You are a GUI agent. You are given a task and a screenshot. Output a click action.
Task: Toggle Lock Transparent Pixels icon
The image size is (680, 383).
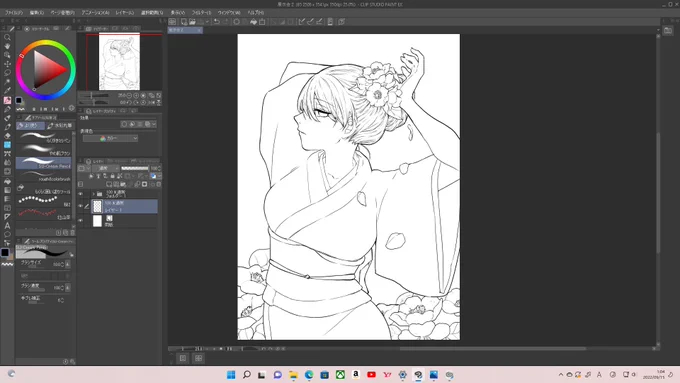(120, 176)
